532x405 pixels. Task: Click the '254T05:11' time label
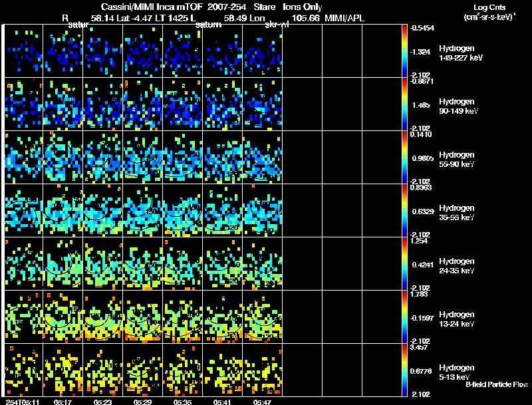pyautogui.click(x=23, y=402)
